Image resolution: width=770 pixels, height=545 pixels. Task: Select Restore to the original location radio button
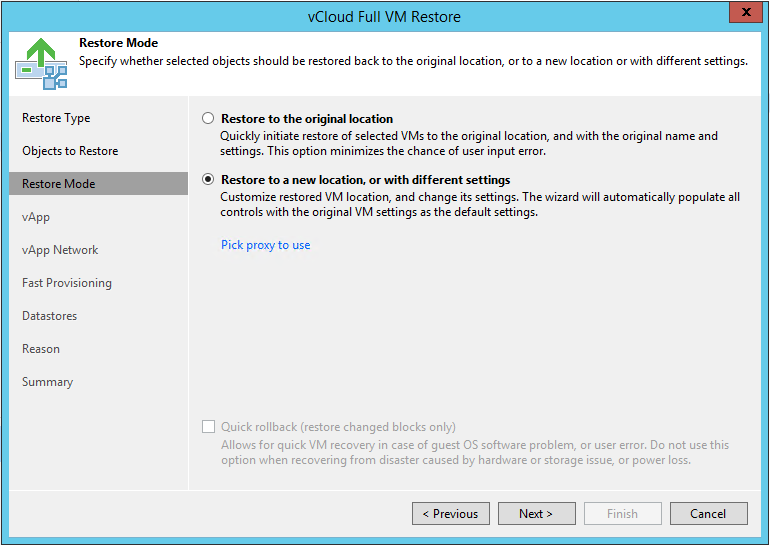tap(208, 118)
